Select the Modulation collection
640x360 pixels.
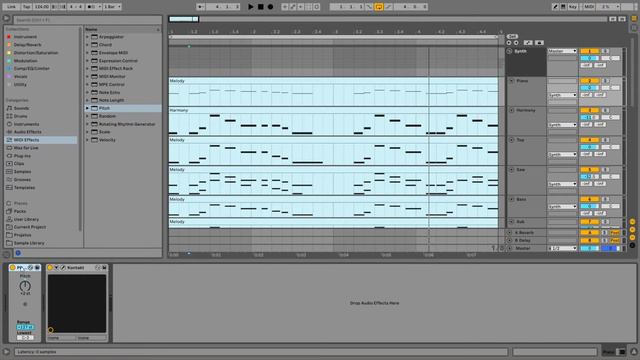[x=25, y=60]
